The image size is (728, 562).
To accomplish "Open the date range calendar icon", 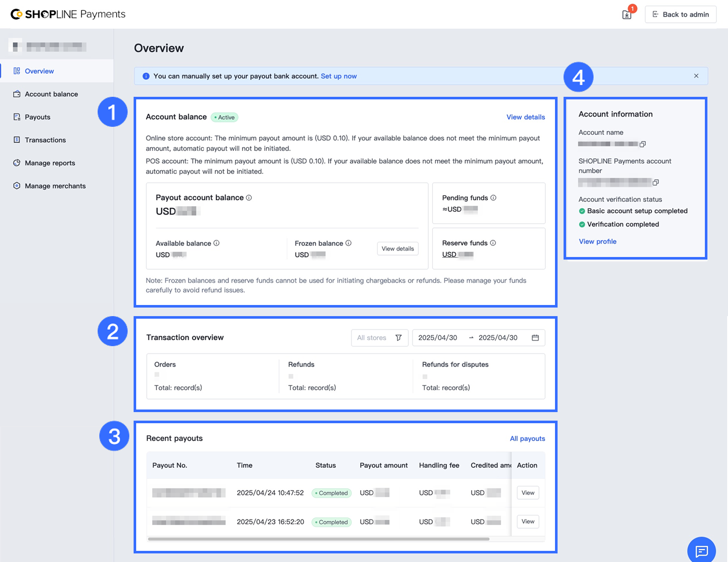I will 535,338.
